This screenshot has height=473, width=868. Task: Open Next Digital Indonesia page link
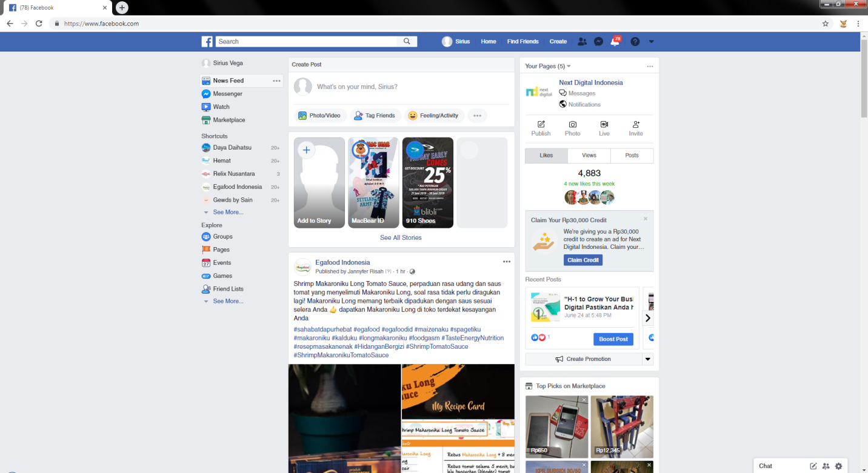coord(591,82)
